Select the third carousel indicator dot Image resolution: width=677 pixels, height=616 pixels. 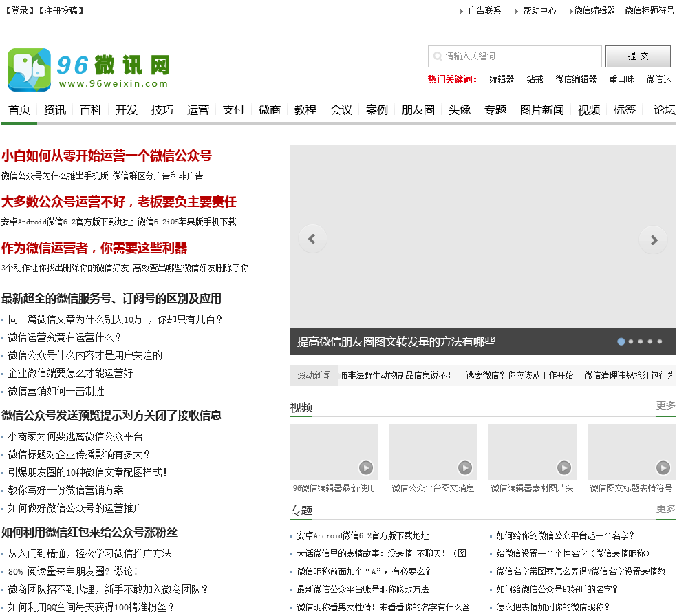(641, 341)
